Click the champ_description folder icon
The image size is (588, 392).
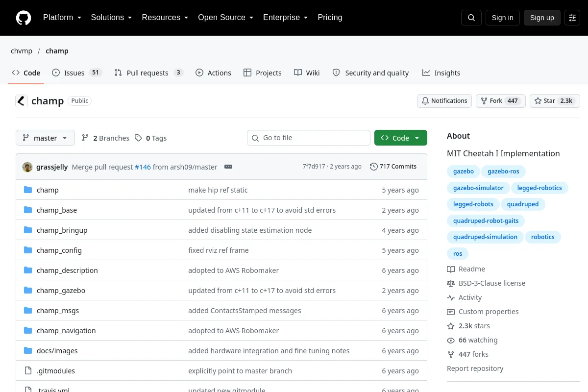(28, 270)
